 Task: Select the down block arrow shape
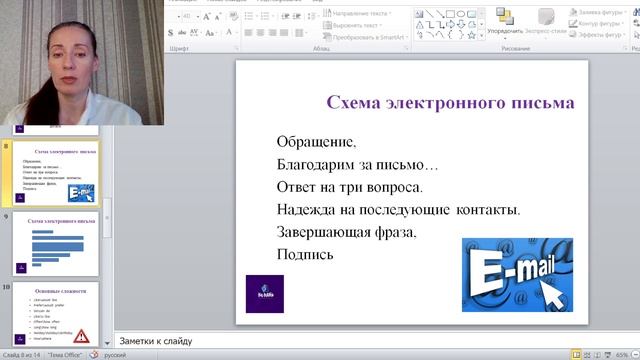461,25
